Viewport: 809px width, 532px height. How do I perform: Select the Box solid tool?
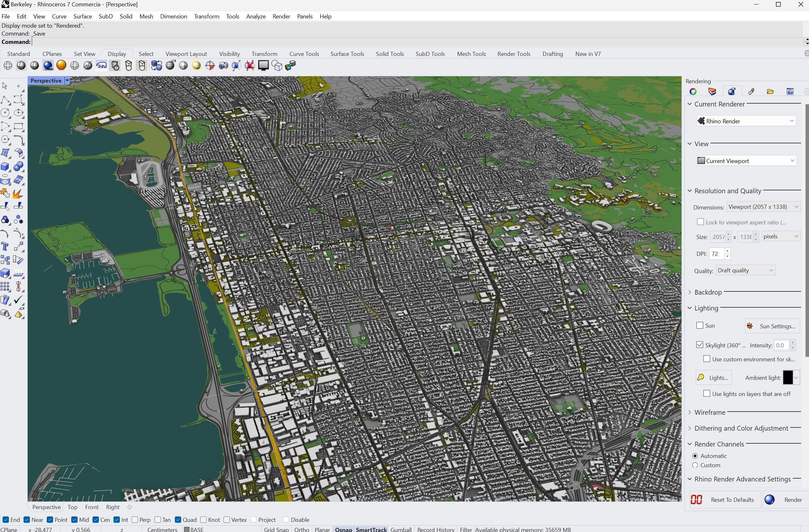(x=5, y=167)
